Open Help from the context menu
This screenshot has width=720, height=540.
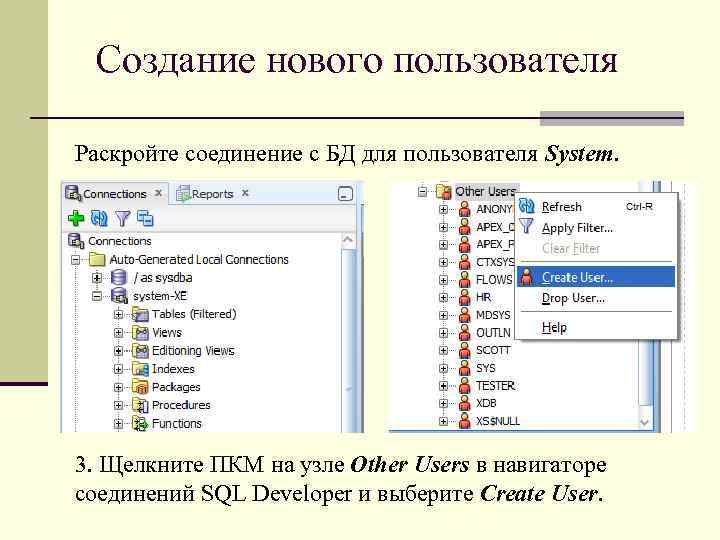[596, 327]
